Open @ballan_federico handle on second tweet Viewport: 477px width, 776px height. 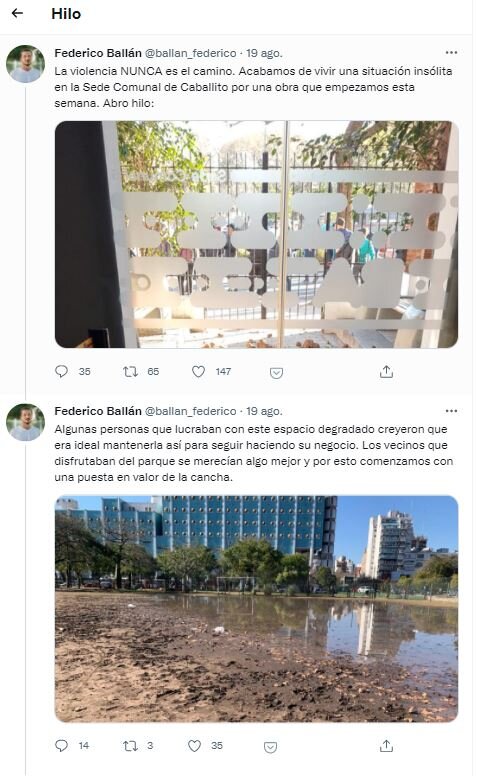[x=191, y=411]
